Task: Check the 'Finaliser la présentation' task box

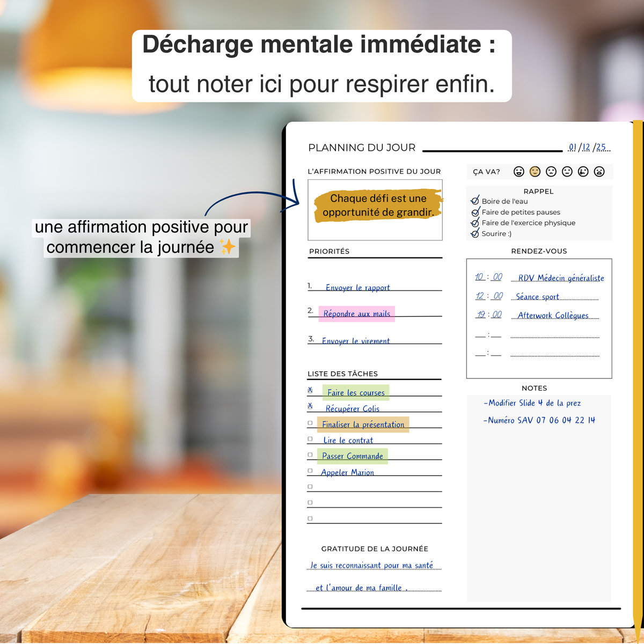Action: (x=310, y=423)
